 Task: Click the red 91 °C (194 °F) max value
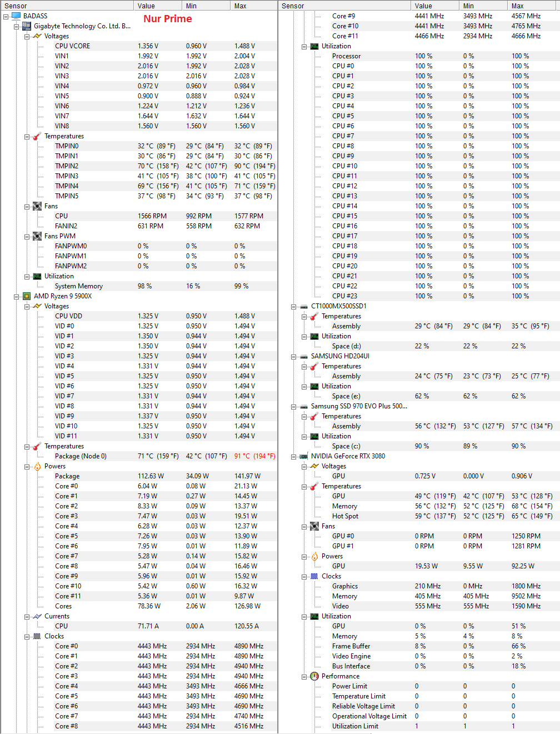254,456
